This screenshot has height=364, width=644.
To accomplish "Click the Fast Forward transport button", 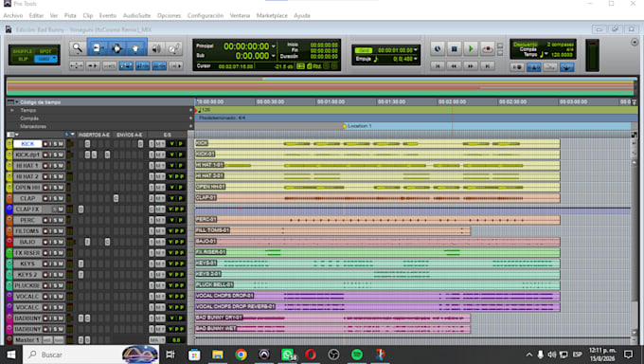I will (471, 65).
